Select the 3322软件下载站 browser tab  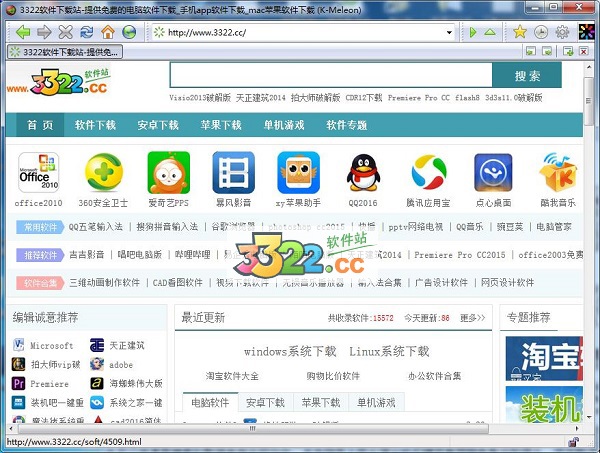tap(65, 52)
